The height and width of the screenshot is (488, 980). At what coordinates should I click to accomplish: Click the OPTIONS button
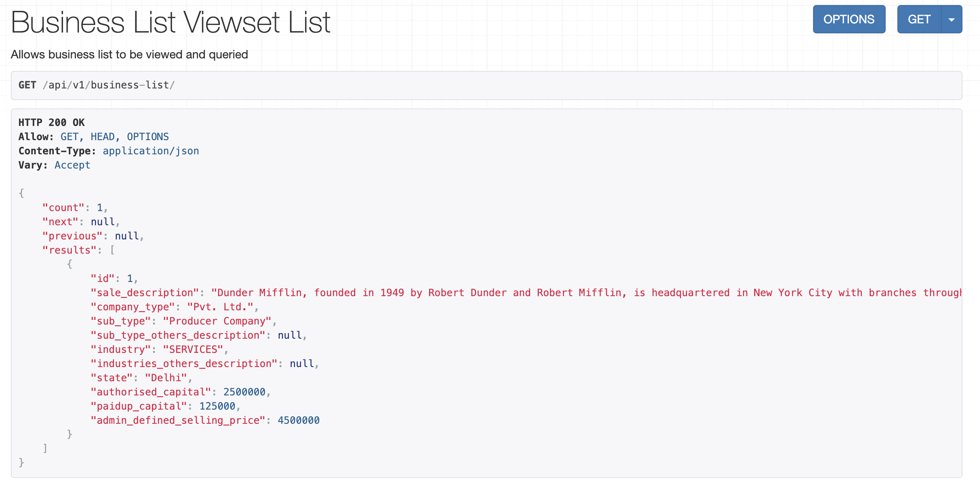coord(849,20)
